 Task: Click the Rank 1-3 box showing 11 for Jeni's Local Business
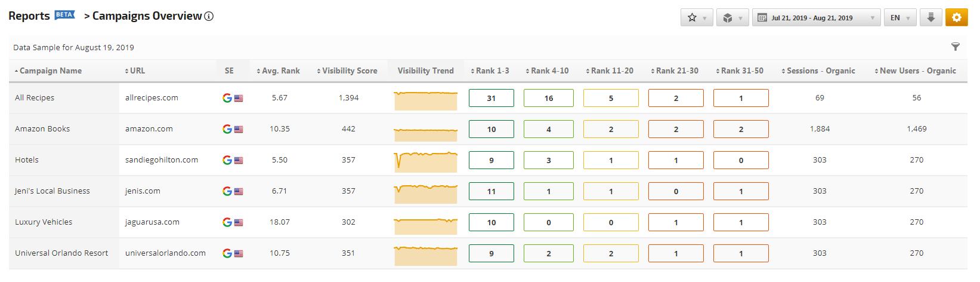491,191
